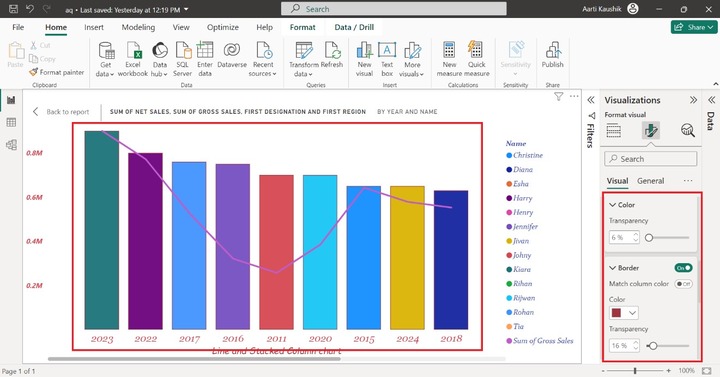Collapse the Border section

coord(613,268)
